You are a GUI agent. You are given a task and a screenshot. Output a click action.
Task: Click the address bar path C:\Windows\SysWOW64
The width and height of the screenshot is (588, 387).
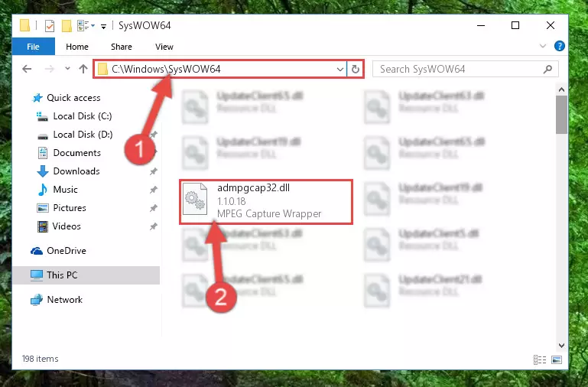point(166,69)
